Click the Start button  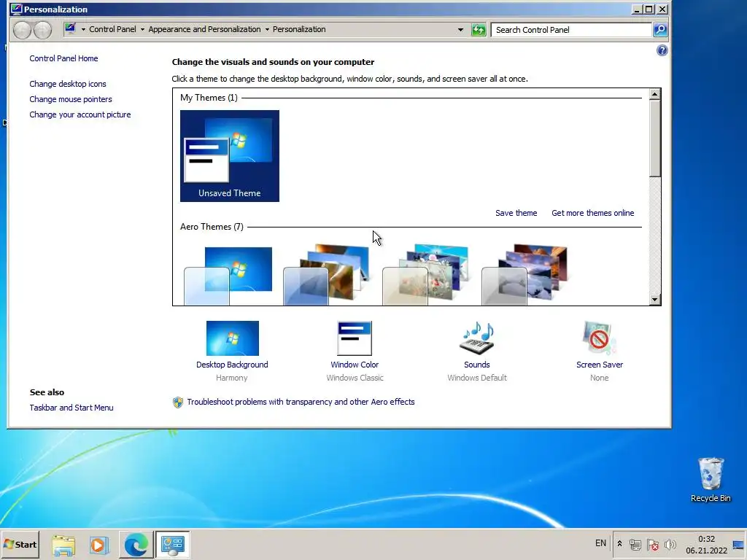point(20,544)
